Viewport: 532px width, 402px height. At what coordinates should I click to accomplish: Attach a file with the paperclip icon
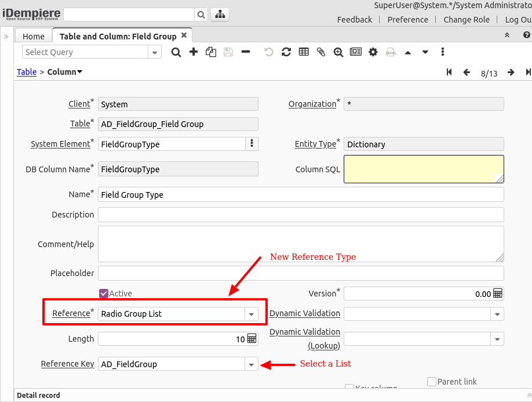[320, 52]
